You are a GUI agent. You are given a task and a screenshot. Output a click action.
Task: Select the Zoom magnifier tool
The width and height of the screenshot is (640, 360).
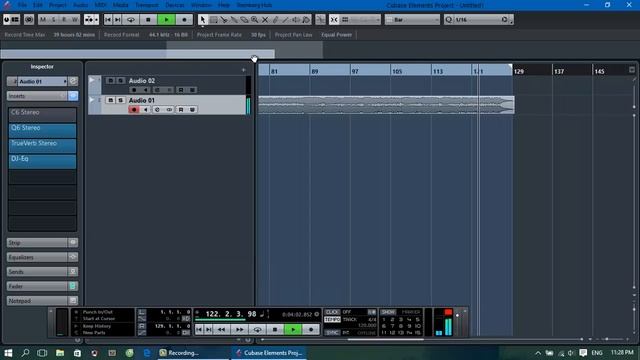coord(255,20)
